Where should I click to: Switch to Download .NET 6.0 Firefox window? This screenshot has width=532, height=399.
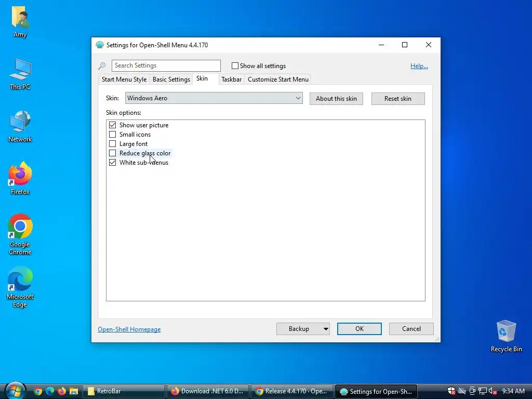208,391
